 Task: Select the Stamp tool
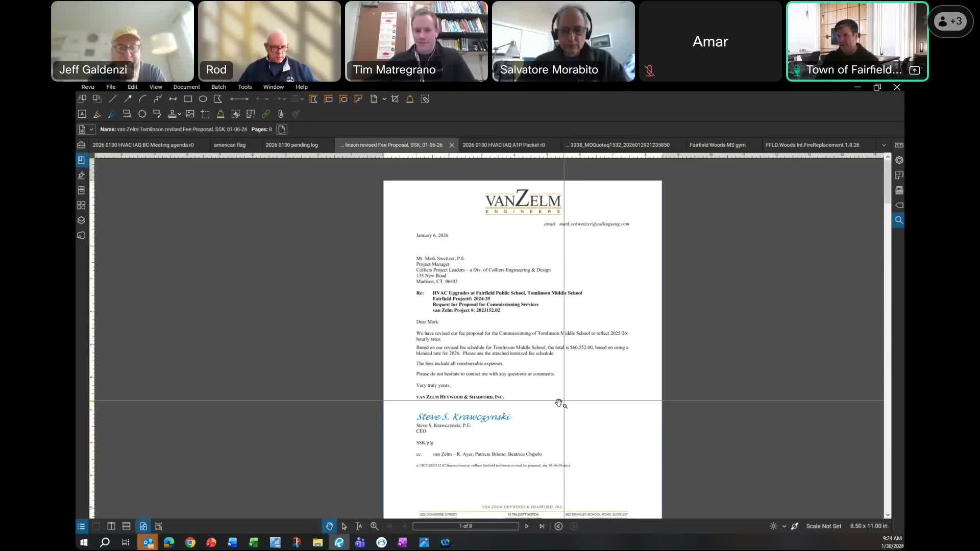pos(173,114)
